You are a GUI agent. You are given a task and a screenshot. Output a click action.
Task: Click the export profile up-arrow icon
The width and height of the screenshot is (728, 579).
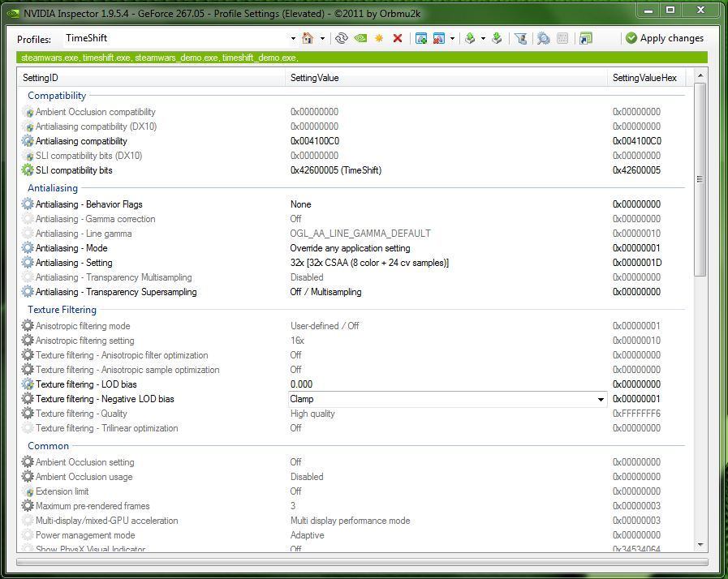pyautogui.click(x=470, y=38)
